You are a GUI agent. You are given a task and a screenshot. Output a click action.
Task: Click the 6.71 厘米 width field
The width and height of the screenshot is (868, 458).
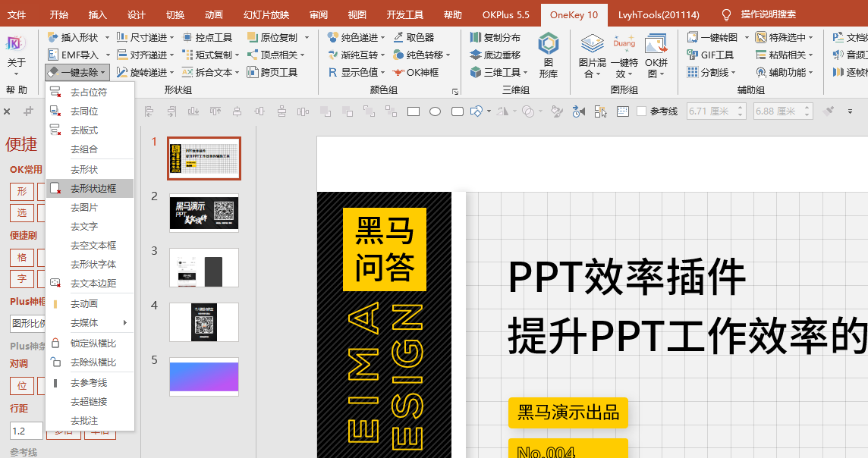(x=715, y=111)
